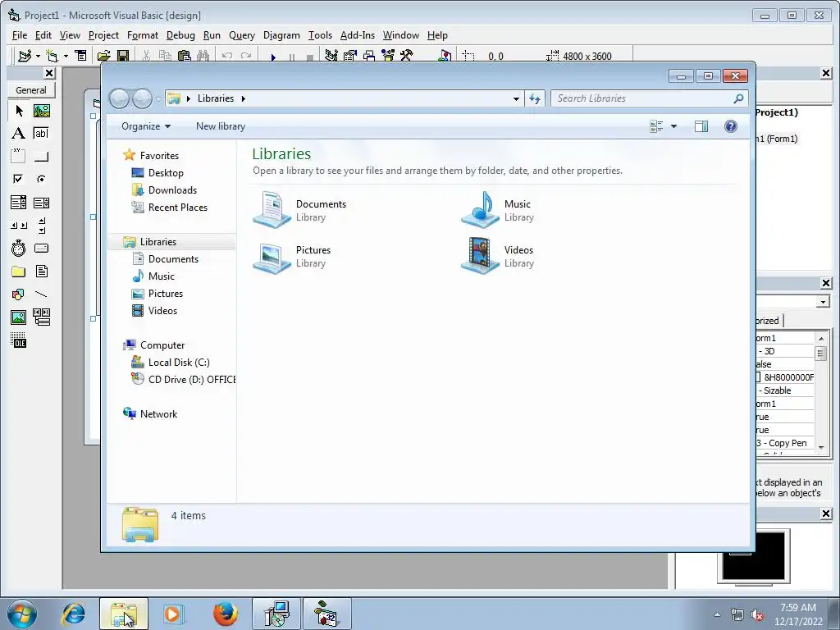Click the Start run button in VB toolbar
This screenshot has height=630, width=840.
[x=273, y=57]
